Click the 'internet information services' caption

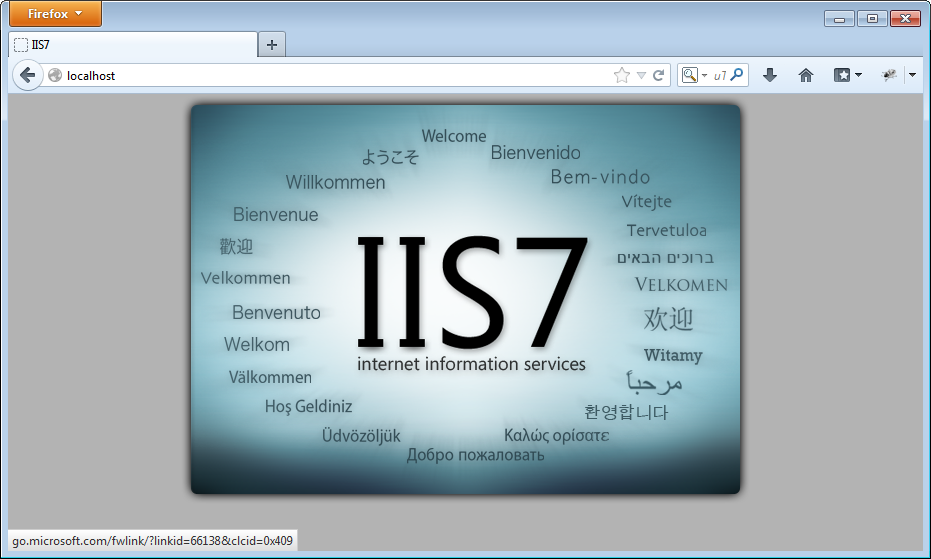point(471,364)
